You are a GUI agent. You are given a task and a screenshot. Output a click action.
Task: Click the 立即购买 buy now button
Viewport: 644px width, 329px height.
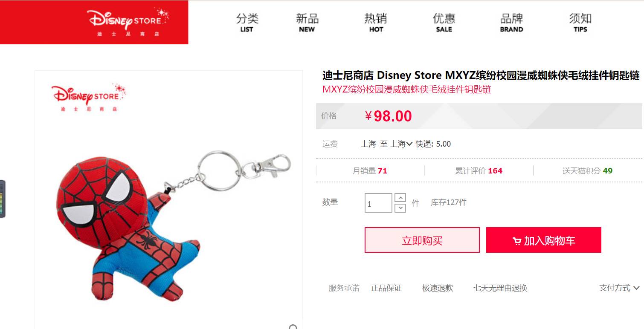(x=422, y=240)
